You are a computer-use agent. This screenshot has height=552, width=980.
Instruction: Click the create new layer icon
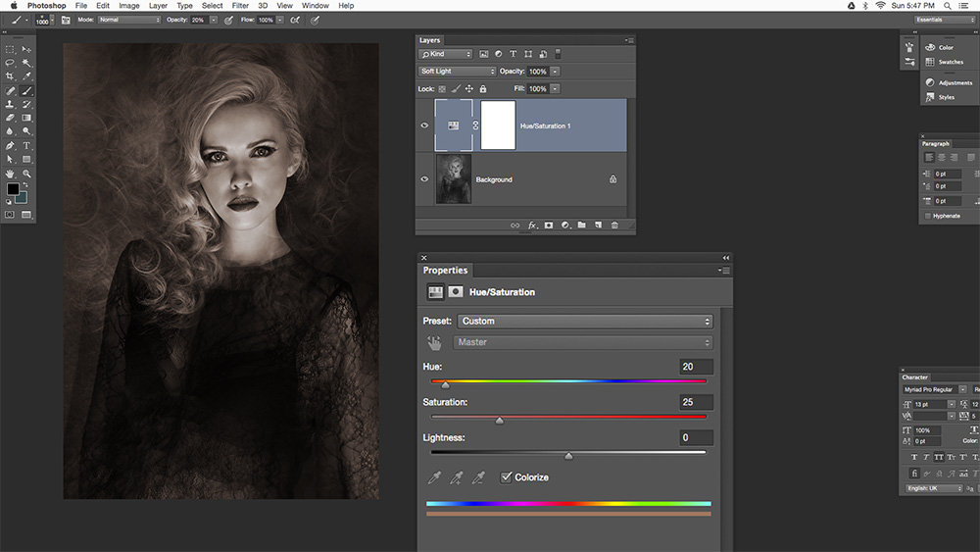[x=598, y=226]
